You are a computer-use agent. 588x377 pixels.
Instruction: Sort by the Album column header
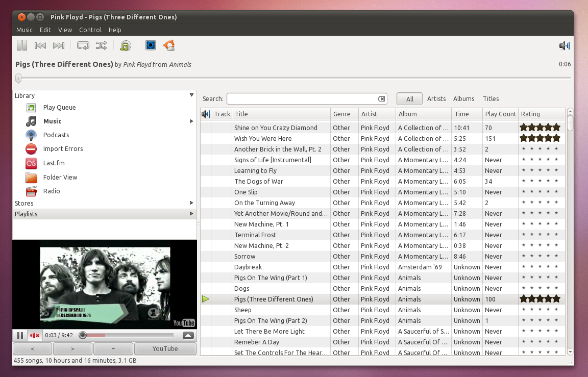[x=423, y=114]
